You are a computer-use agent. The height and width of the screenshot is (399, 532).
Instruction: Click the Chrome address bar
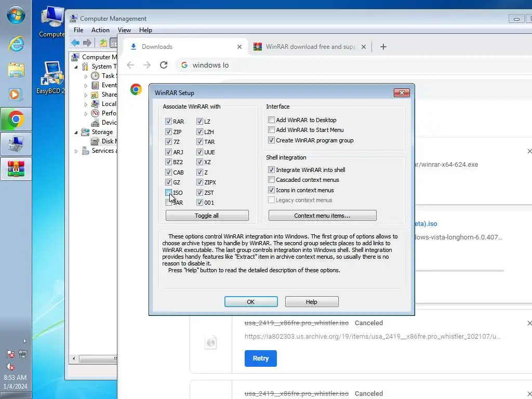353,65
